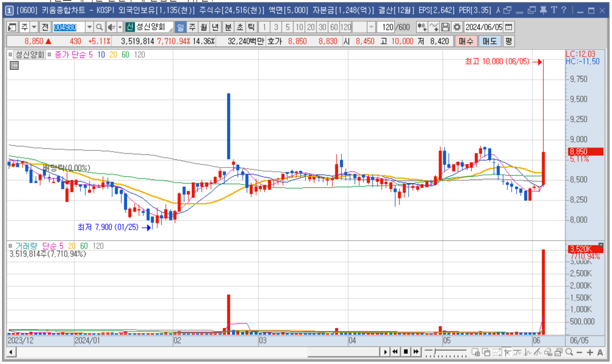Expand the 성신양회 stock name combo corner
Screen dimensions: 612x364
click(x=170, y=30)
